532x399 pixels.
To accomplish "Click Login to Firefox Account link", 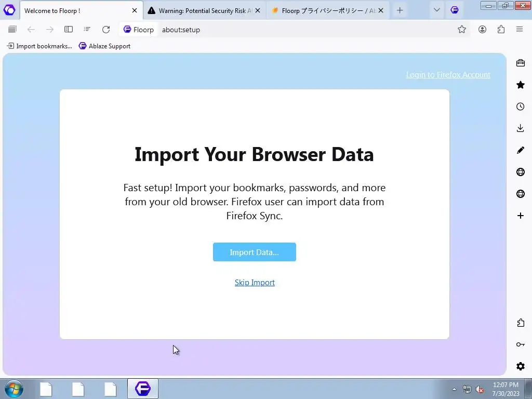I will tap(448, 75).
